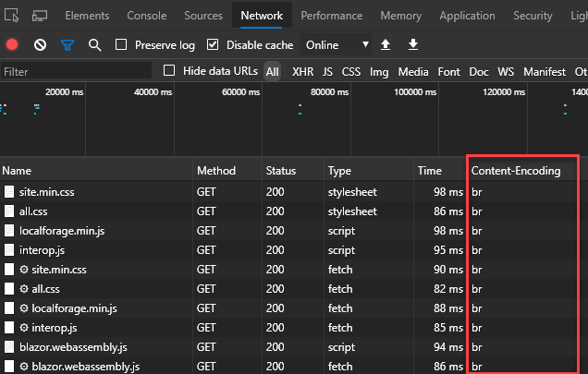Open the Online throttling dropdown
This screenshot has height=374, width=588.
coord(337,45)
